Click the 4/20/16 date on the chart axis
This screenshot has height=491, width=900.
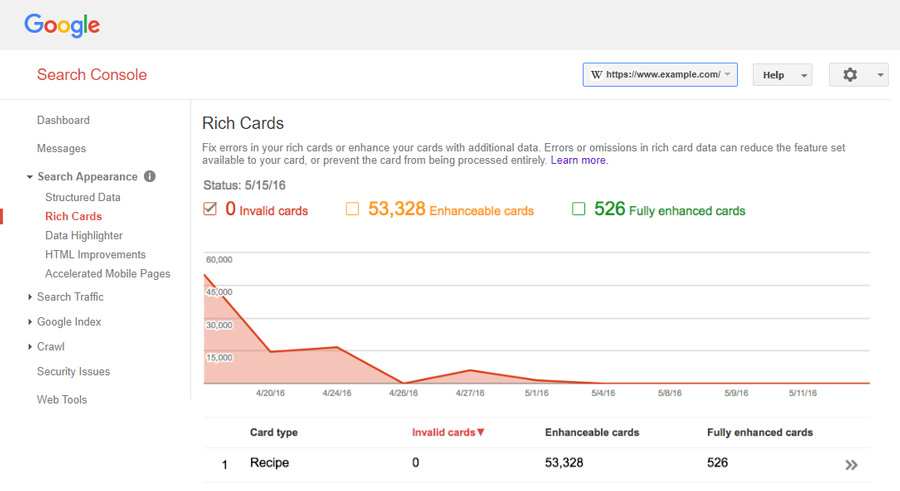click(x=270, y=393)
